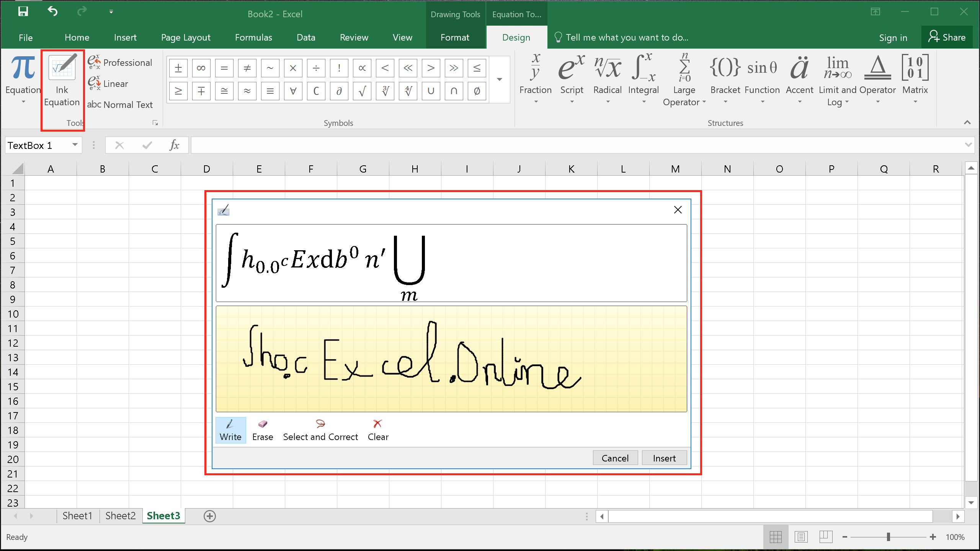This screenshot has width=980, height=551.
Task: Insert the plus-minus symbol
Action: 178,68
